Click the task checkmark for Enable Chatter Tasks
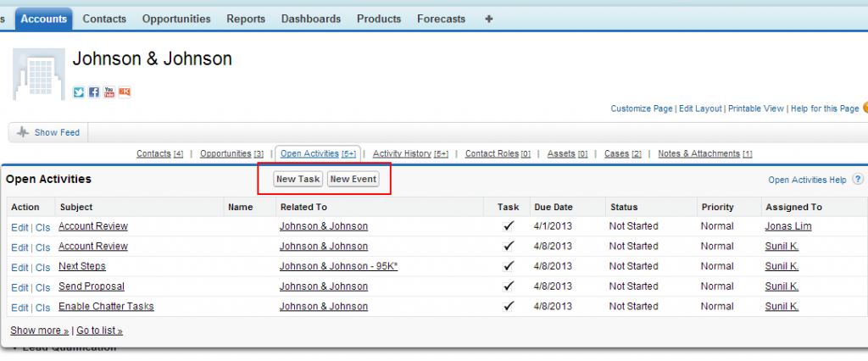The height and width of the screenshot is (361, 868). point(509,307)
